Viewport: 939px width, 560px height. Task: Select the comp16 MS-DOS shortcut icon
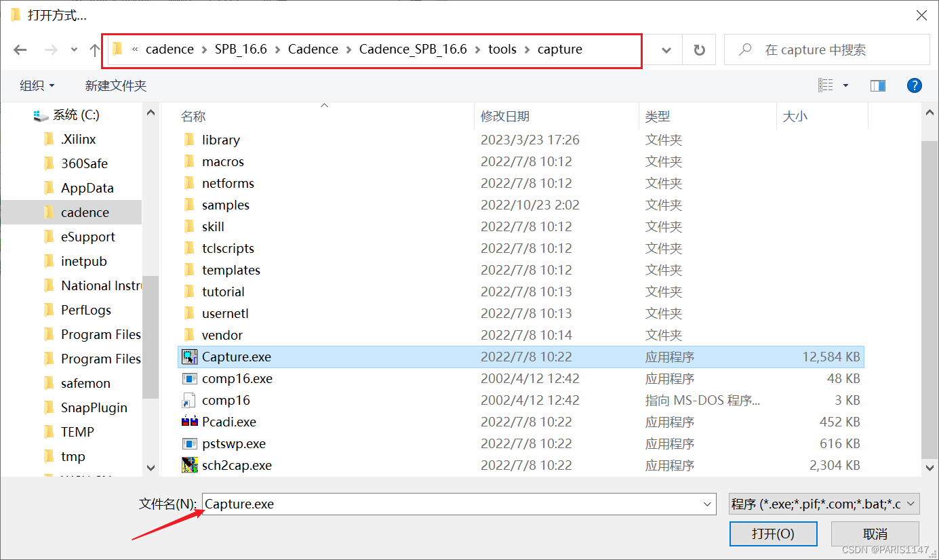click(190, 400)
